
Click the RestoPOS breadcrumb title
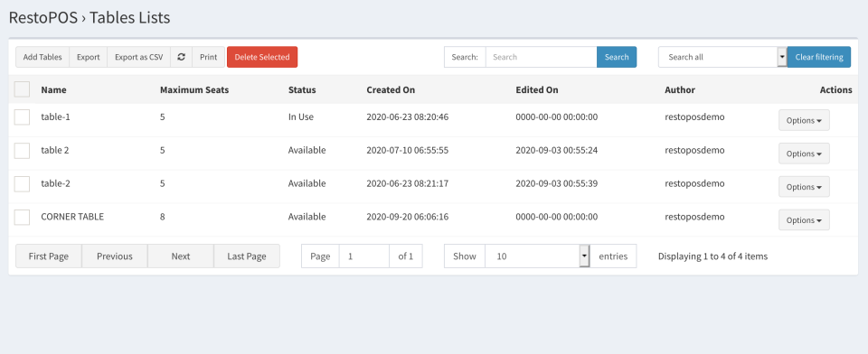click(x=43, y=18)
